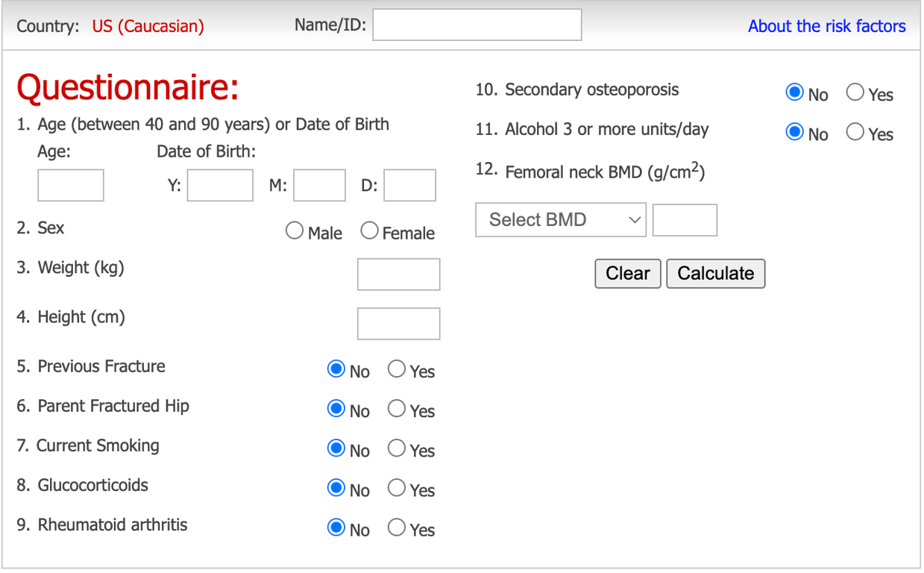Viewport: 924px width, 573px height.
Task: Click the BMD value field beside dropdown
Action: click(x=685, y=220)
